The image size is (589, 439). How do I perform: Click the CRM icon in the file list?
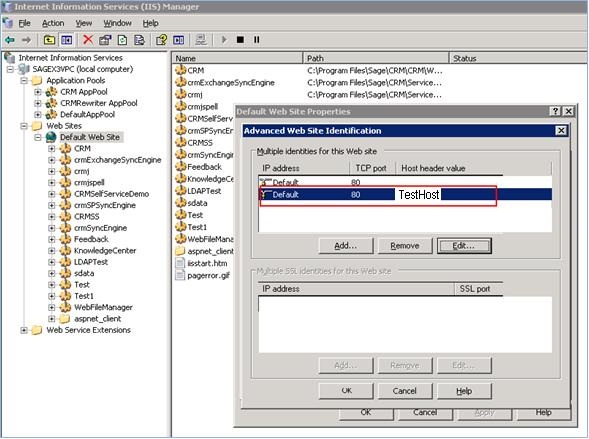[181, 70]
